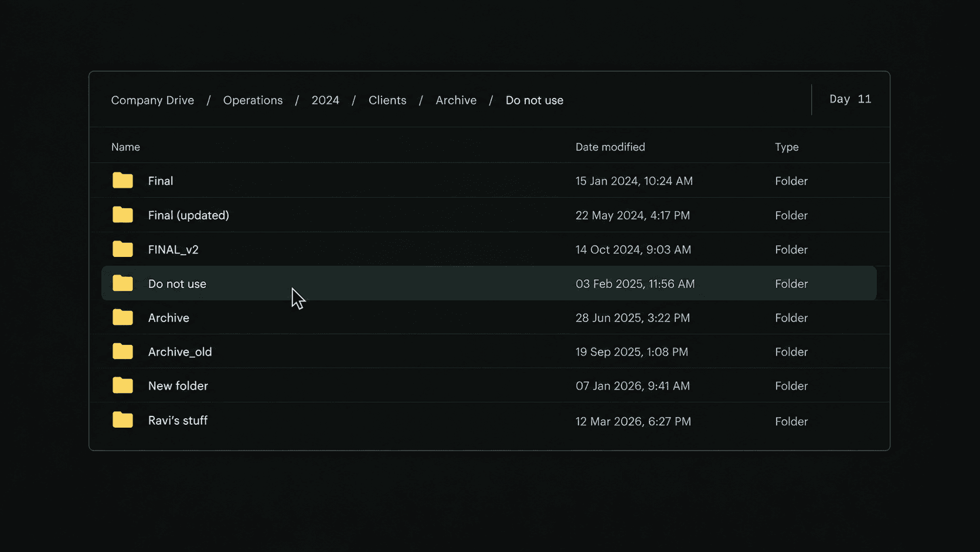Click date 19 Sep 2025, 1:08 PM

(632, 352)
